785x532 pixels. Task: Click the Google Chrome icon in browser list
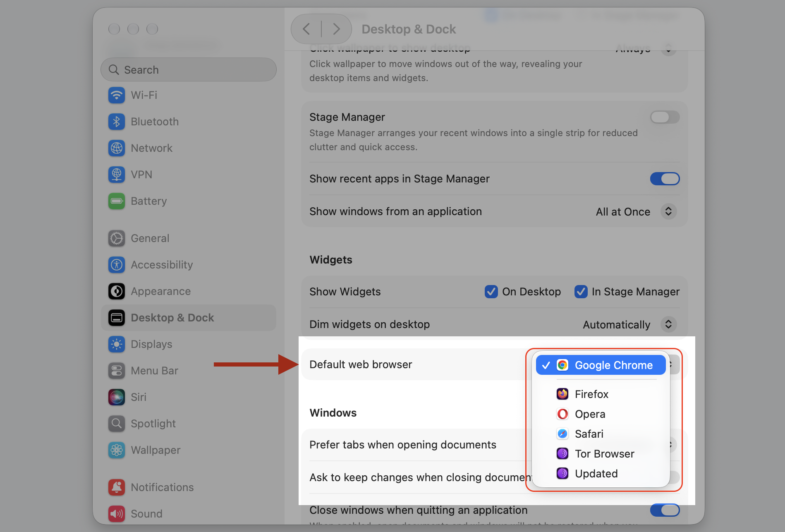[x=562, y=365]
